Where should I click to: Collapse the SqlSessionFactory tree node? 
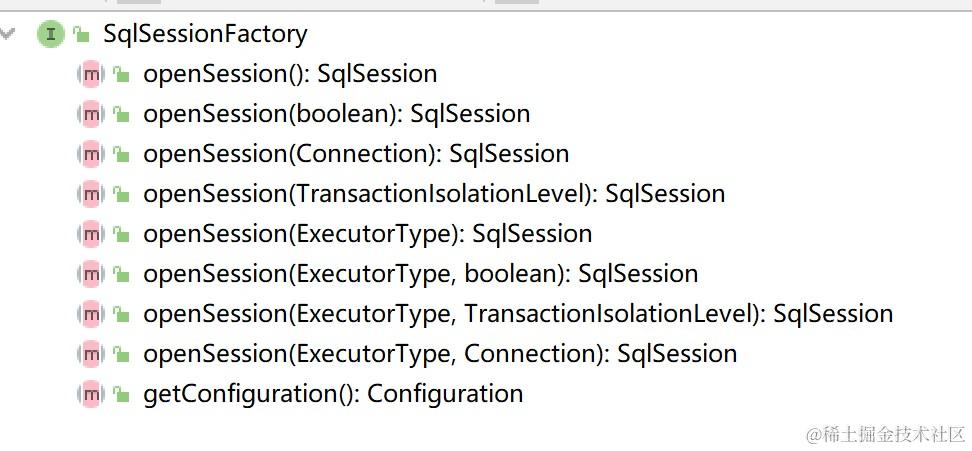9,34
